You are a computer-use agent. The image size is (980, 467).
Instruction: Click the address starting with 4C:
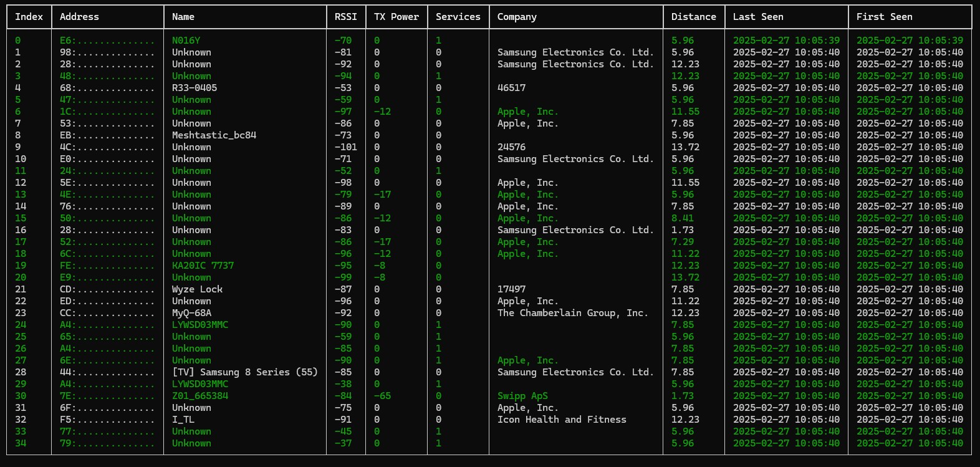107,147
